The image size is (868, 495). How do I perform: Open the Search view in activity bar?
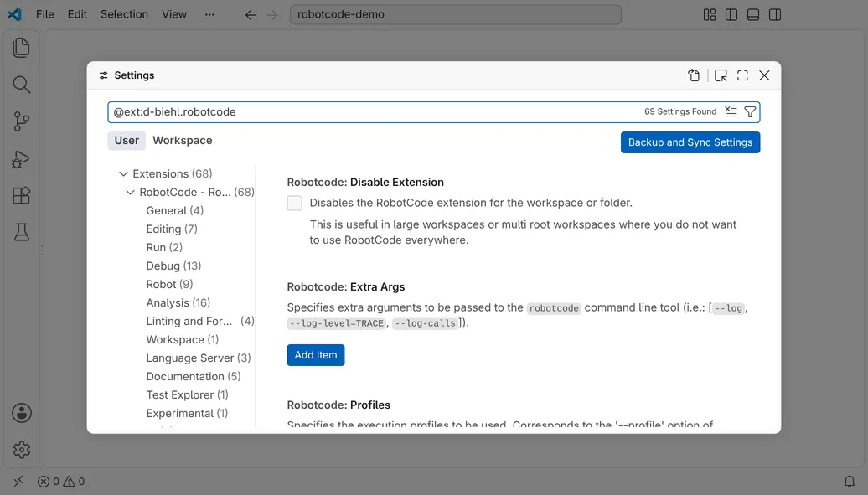point(21,85)
